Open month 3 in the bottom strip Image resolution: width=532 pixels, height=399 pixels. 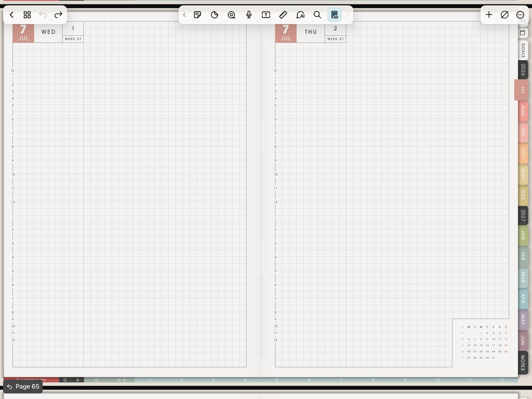point(213,380)
